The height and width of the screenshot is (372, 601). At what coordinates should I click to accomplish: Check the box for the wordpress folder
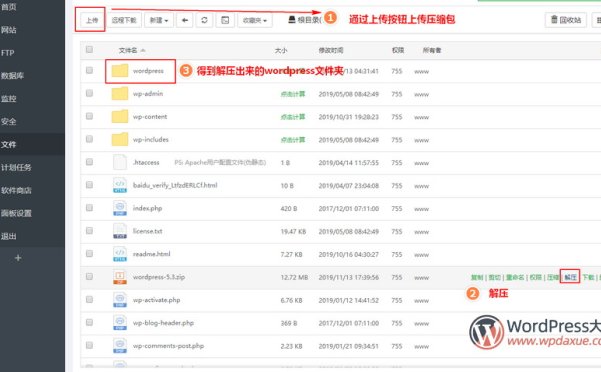[89, 70]
